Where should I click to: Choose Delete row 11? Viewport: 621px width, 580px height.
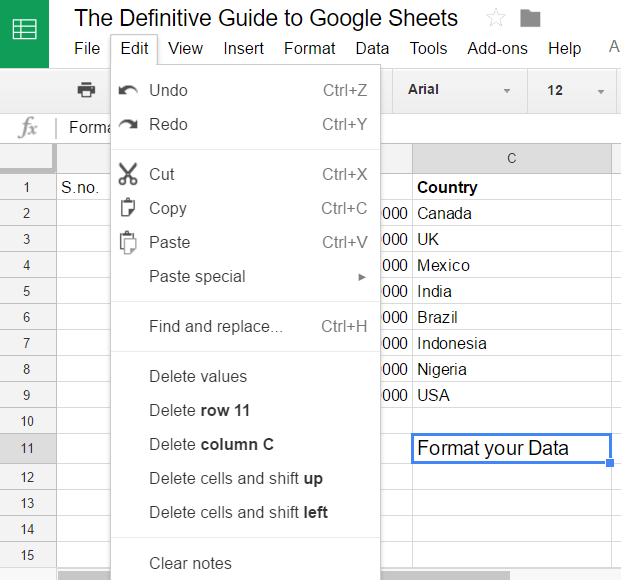click(x=246, y=410)
